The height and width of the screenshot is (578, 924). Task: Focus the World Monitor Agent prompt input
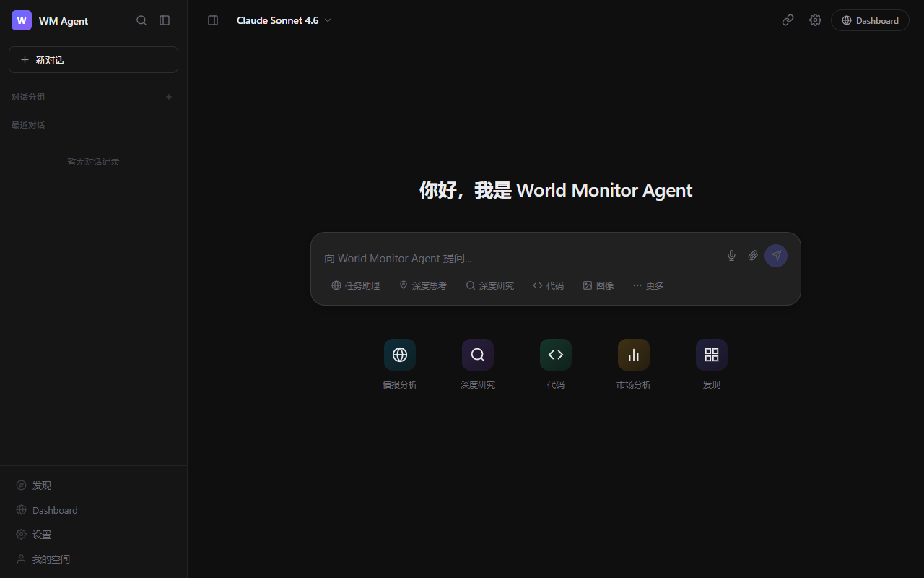pos(520,258)
